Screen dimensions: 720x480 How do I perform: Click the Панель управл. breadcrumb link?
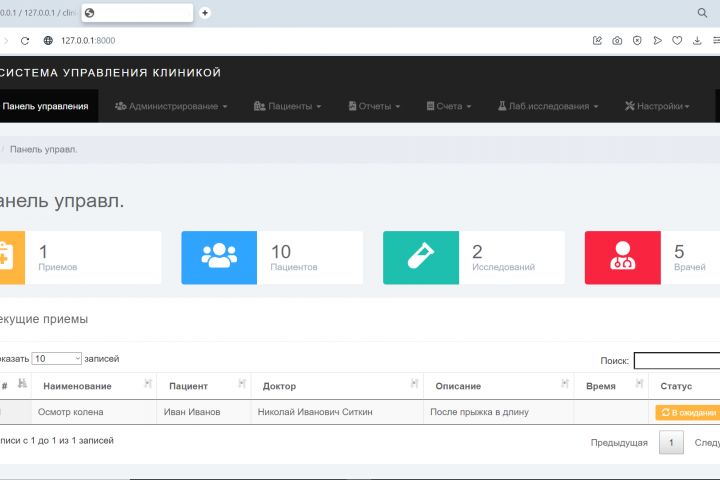(44, 149)
